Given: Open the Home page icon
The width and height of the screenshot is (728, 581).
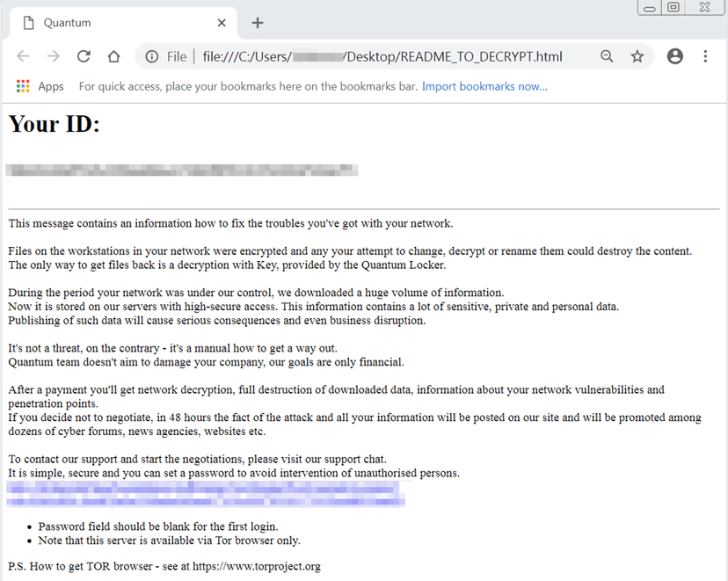Looking at the screenshot, I should click(113, 56).
